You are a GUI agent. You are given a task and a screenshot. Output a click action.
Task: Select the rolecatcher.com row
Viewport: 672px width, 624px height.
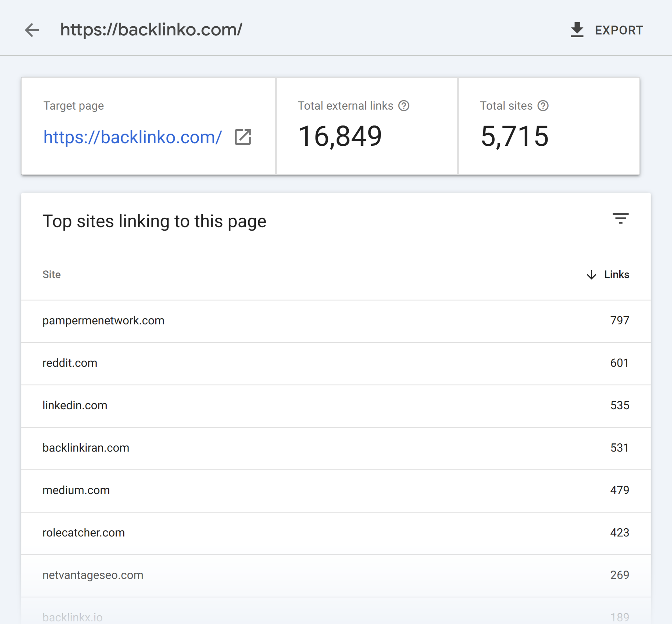[336, 533]
